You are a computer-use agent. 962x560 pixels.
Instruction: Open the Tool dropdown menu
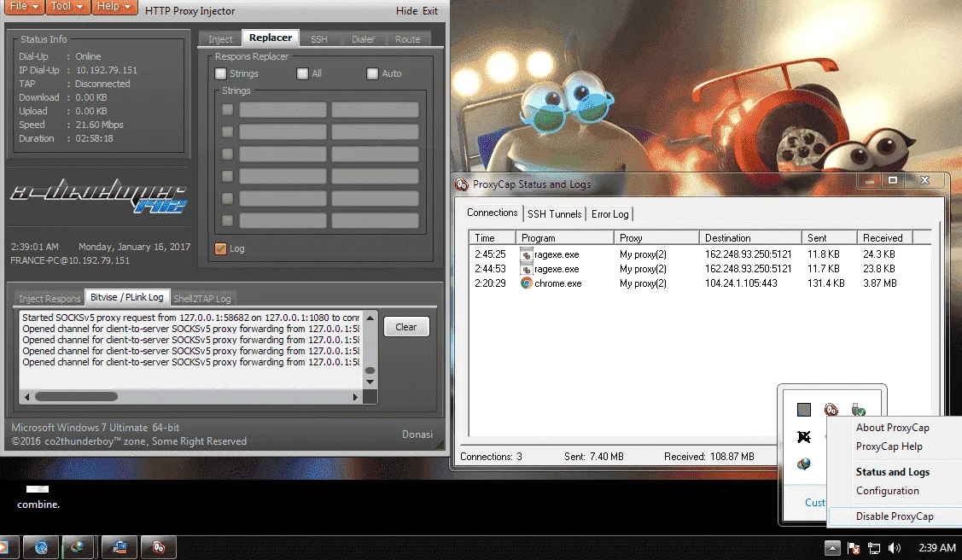tap(67, 7)
